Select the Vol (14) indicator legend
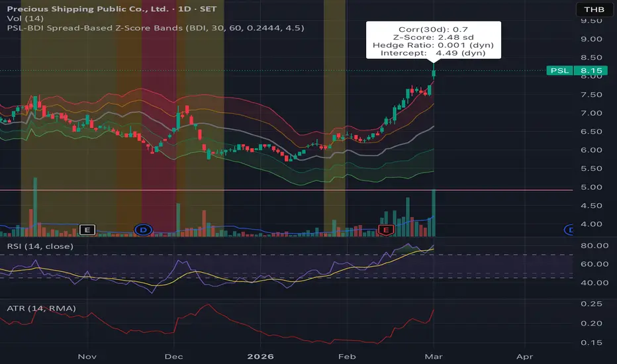 pyautogui.click(x=25, y=19)
